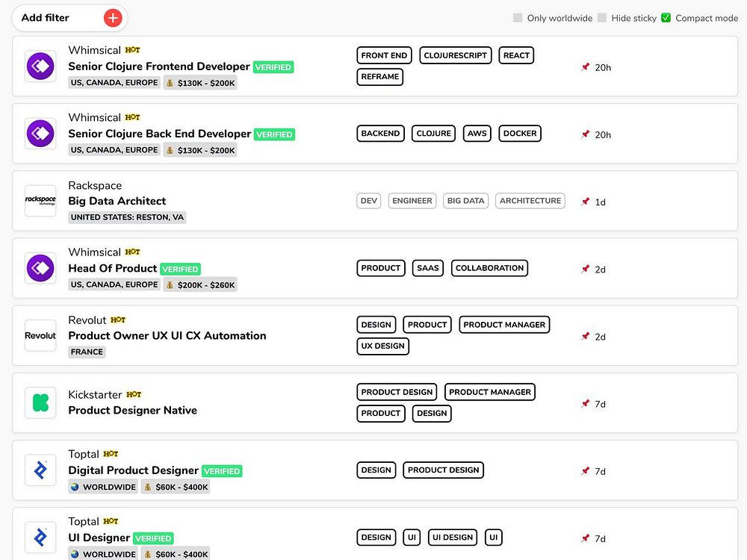Open the Kickstarter green logo icon
This screenshot has width=747, height=560.
click(40, 402)
